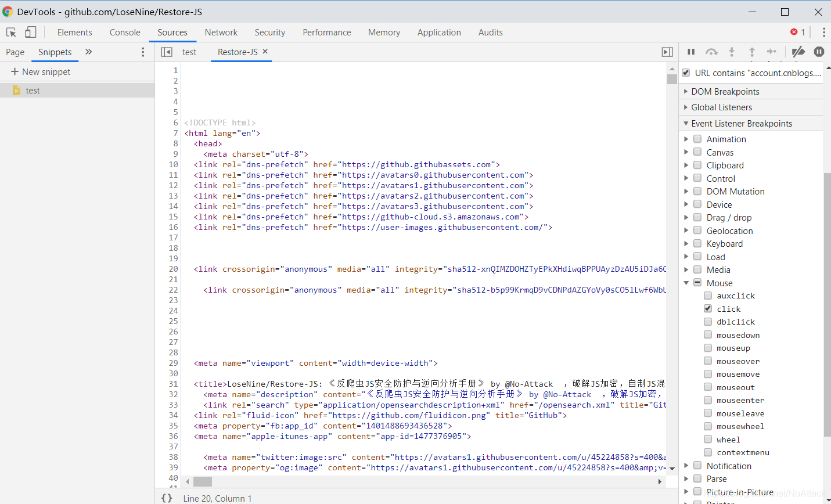Uncheck the URL contains breakpoint checkbox
Viewport: 831px width, 504px height.
[x=686, y=73]
